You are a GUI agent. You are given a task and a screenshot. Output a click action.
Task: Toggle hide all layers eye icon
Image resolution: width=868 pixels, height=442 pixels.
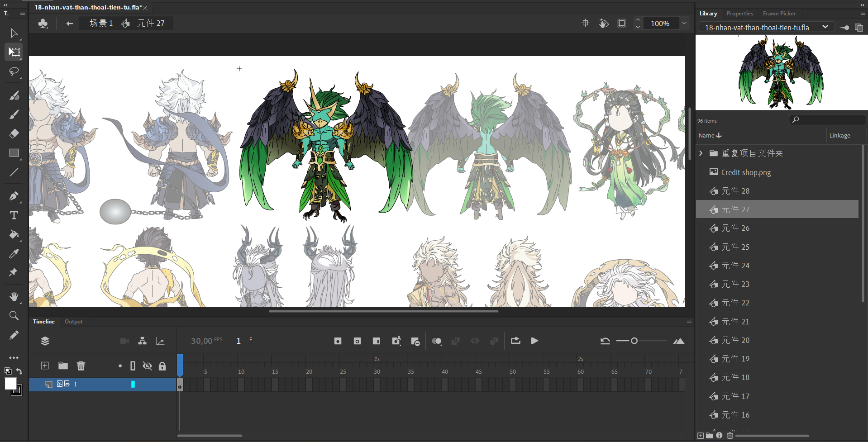147,366
